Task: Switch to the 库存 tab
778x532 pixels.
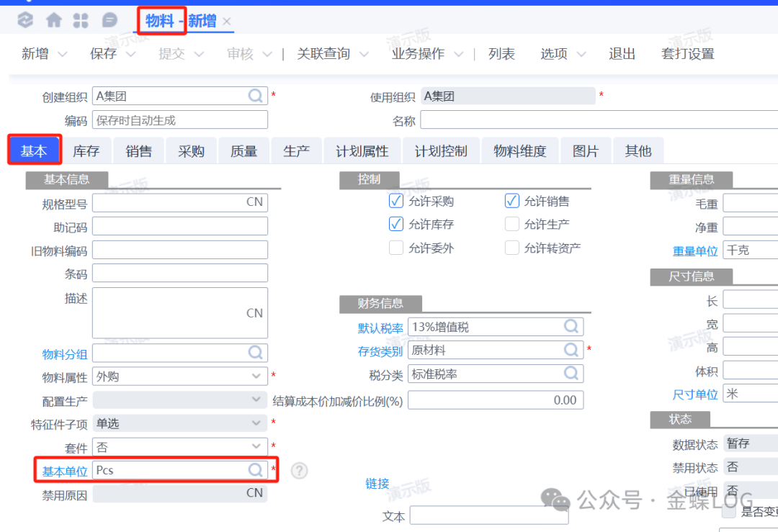Action: click(86, 151)
